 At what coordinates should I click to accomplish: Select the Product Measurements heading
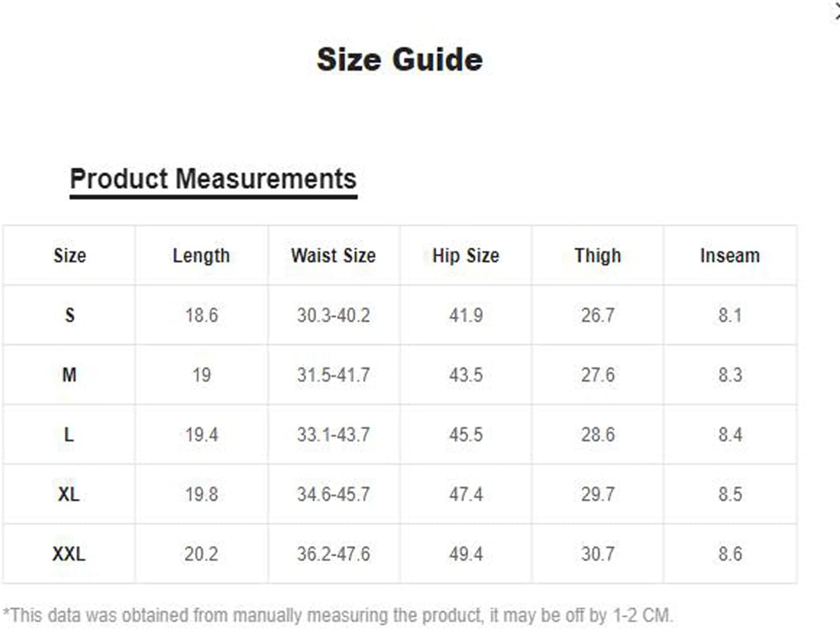(213, 179)
